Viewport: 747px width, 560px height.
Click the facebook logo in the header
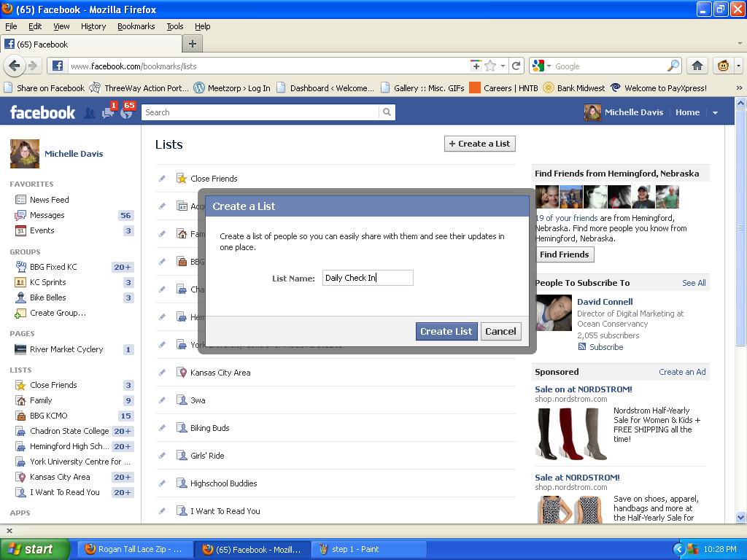(x=42, y=112)
